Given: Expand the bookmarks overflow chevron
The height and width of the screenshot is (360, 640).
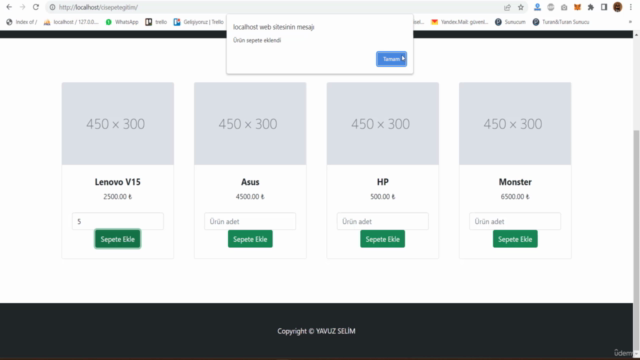Looking at the screenshot, I should click(x=630, y=22).
